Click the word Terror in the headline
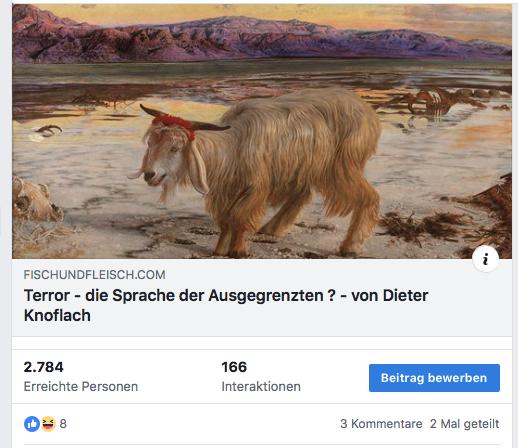 point(47,295)
